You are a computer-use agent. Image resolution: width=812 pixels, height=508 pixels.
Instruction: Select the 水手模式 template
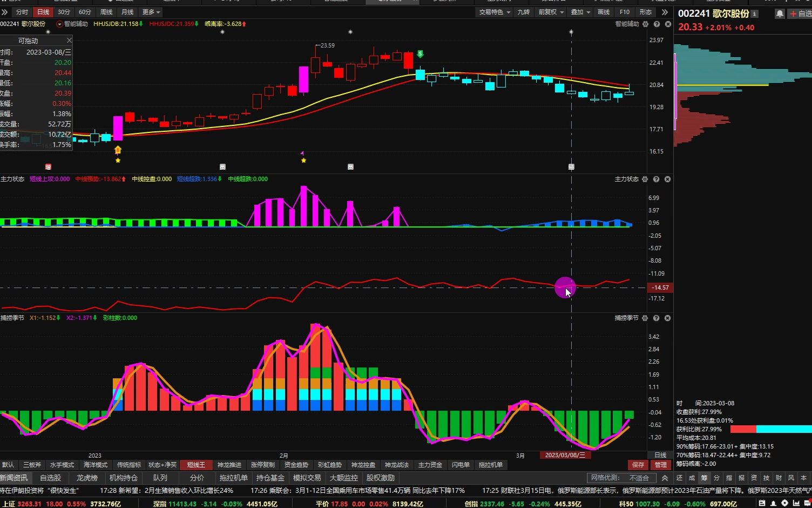(62, 465)
